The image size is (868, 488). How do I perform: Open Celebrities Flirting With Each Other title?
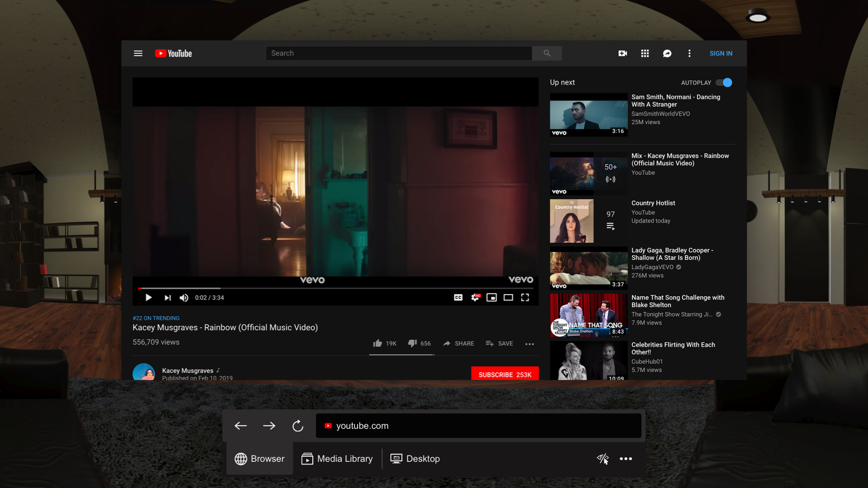673,348
